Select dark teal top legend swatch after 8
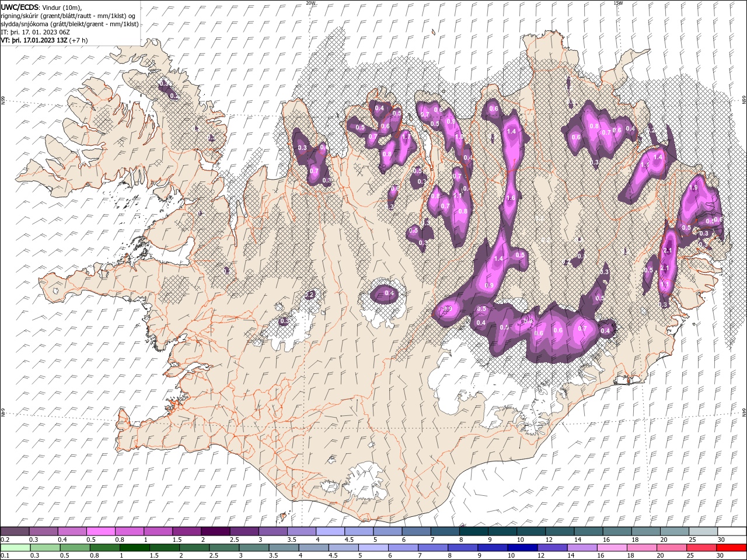747x560 pixels. click(x=473, y=531)
